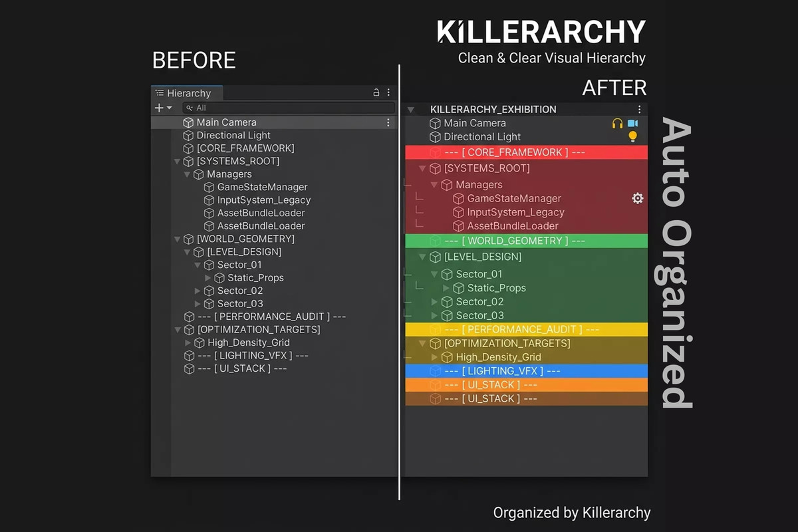The height and width of the screenshot is (532, 798).
Task: Click the cube icon of Before Managers
Action: [x=198, y=174]
